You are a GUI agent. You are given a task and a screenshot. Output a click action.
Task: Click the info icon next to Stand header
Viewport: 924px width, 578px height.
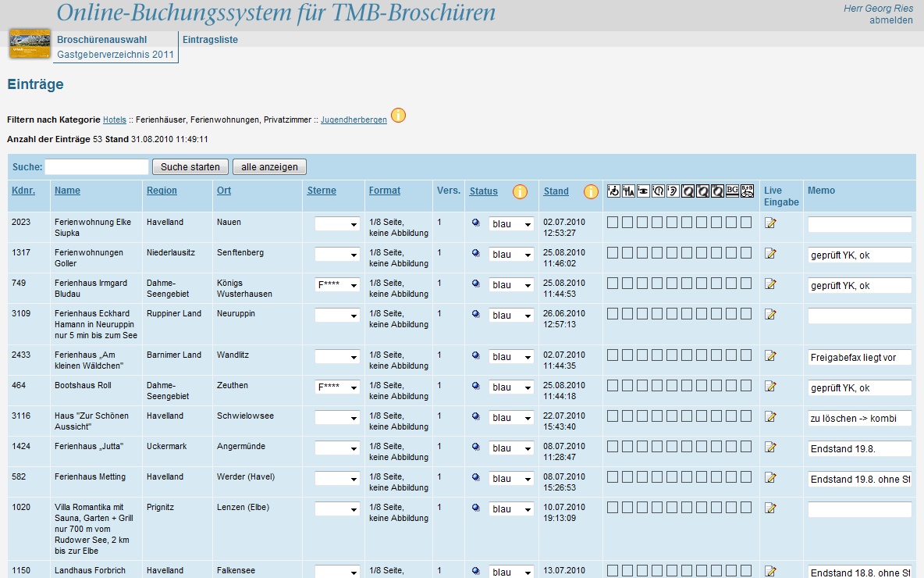click(590, 191)
